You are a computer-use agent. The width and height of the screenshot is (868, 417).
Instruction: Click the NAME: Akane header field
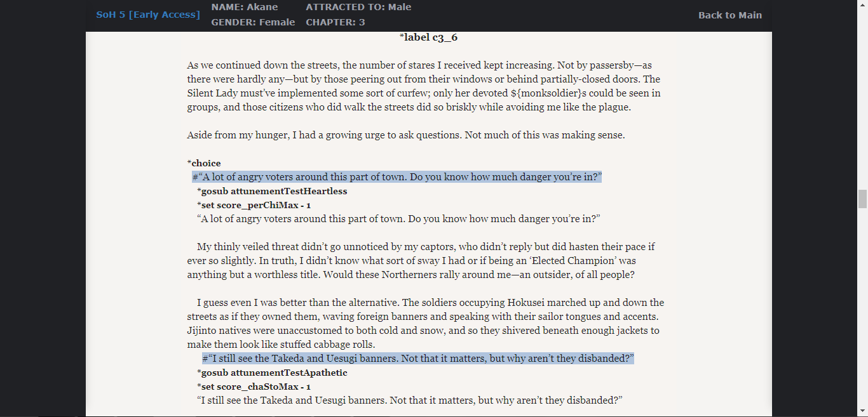[x=245, y=7]
